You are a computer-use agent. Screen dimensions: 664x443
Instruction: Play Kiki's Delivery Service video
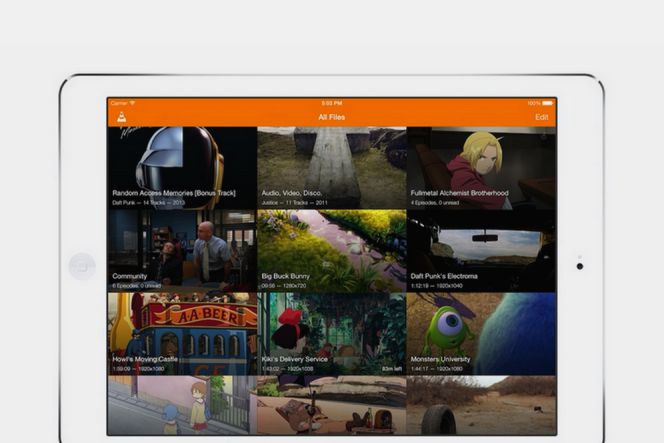tap(332, 334)
